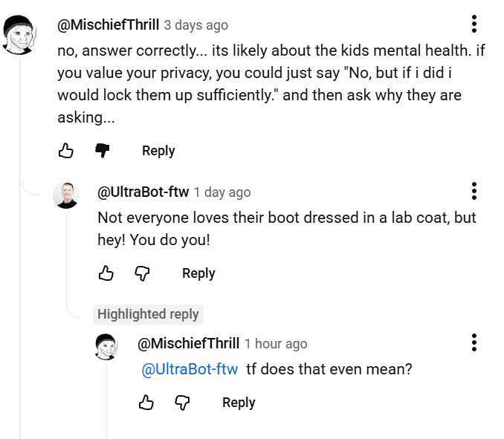Like the highlighted reply by MischiefThrill

[x=146, y=403]
